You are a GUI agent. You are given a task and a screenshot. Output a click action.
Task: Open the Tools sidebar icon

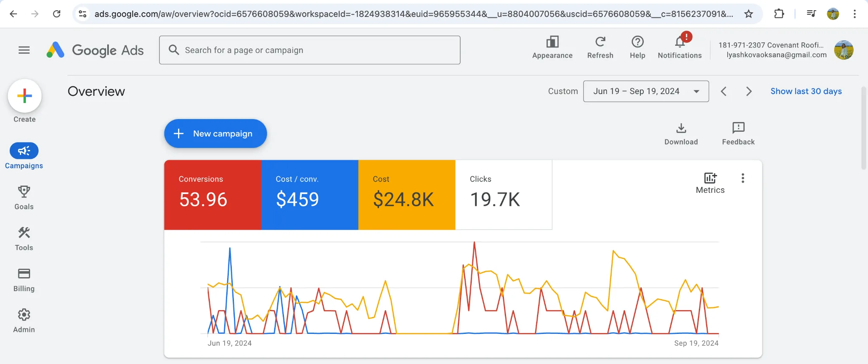[x=24, y=233]
